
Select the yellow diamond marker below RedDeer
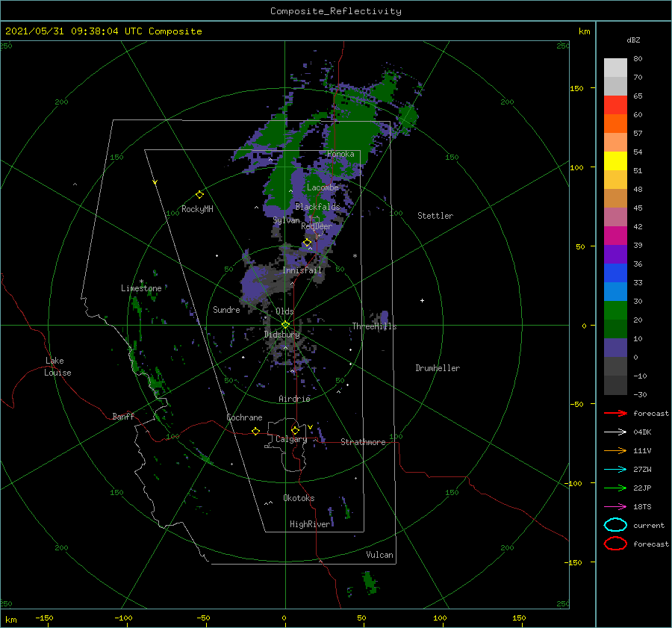308,243
